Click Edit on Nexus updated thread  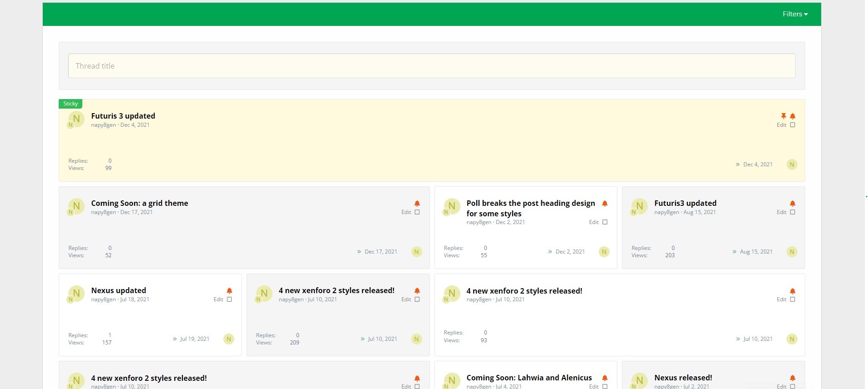click(x=218, y=299)
